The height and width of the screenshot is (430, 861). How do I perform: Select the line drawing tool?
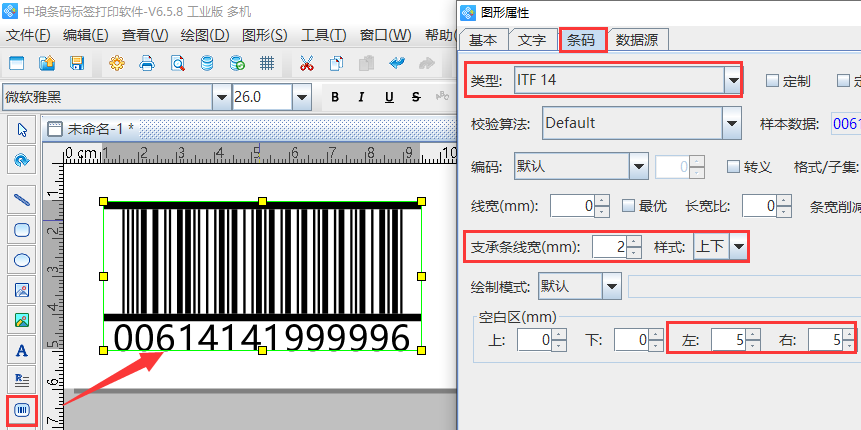[21, 199]
